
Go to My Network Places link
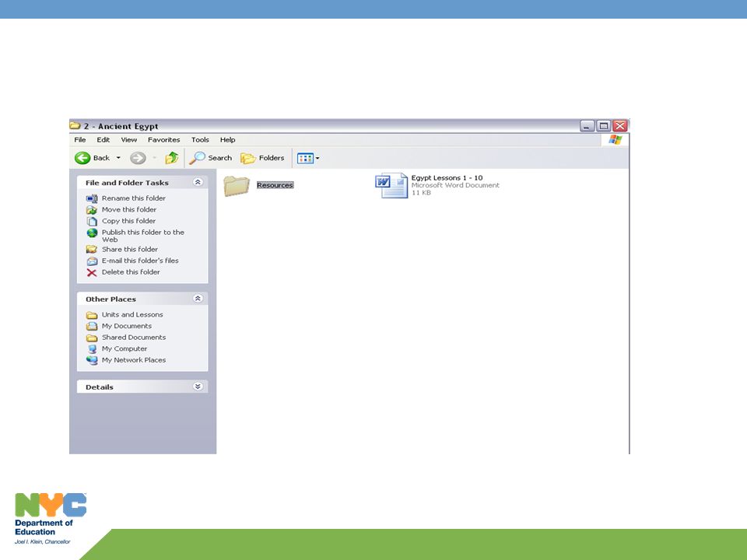pos(134,360)
